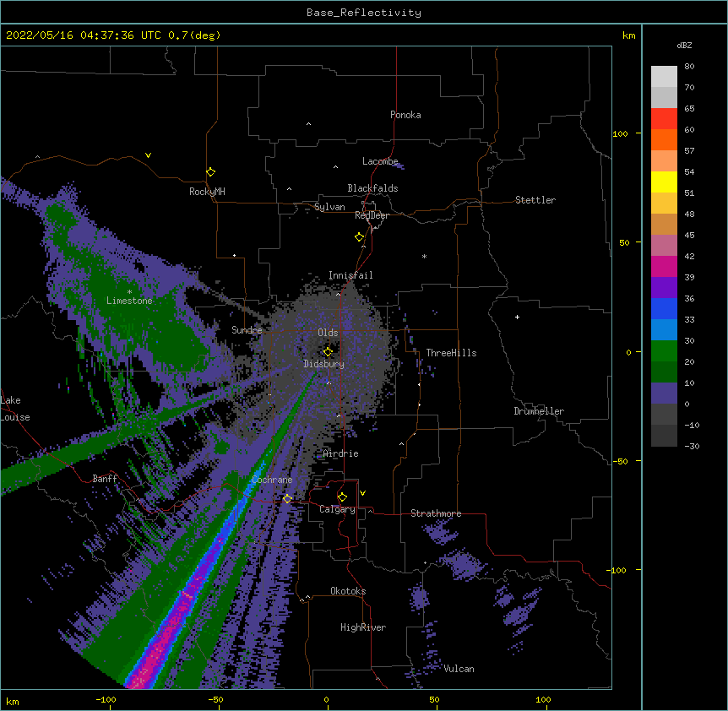Image resolution: width=728 pixels, height=711 pixels.
Task: Click the ThreeHills label
Action: (451, 353)
